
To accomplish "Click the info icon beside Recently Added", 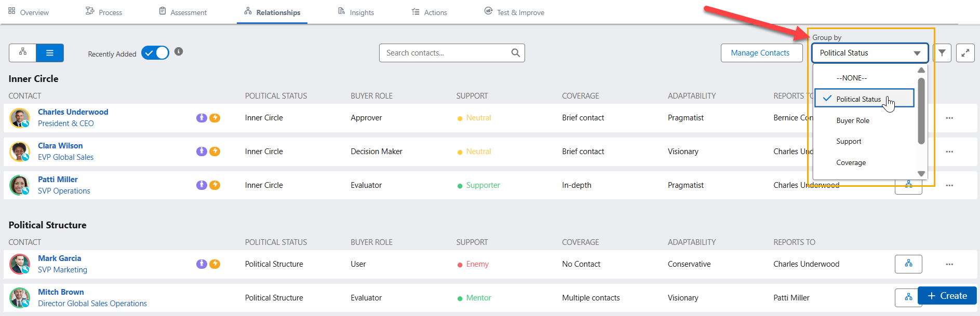I will point(179,51).
